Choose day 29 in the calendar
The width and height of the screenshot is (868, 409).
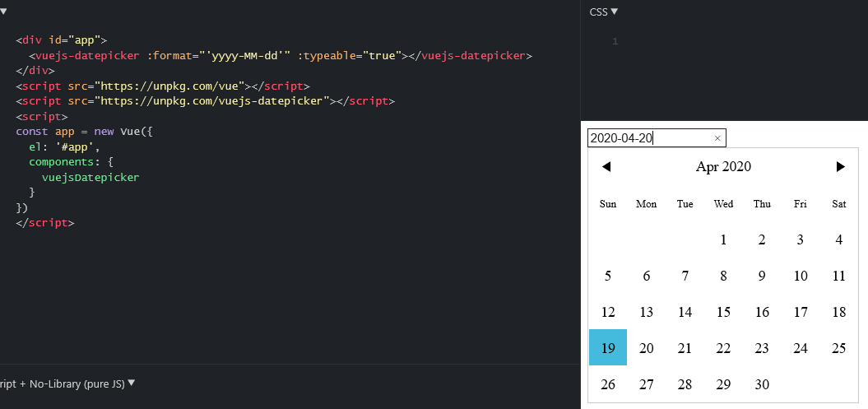click(x=723, y=383)
